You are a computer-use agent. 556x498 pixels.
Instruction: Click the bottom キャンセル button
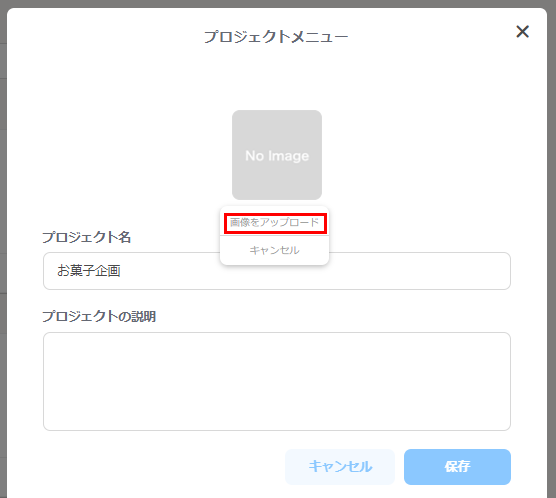click(x=340, y=467)
